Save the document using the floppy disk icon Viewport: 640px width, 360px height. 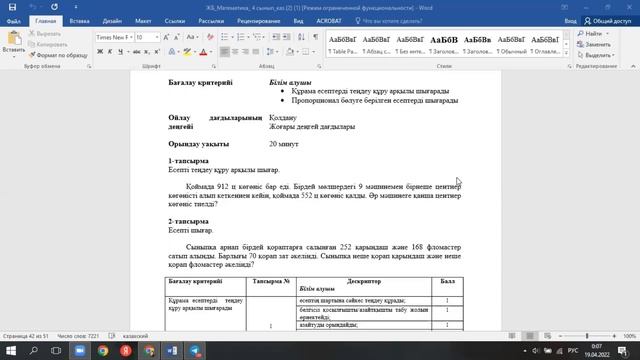click(x=12, y=7)
